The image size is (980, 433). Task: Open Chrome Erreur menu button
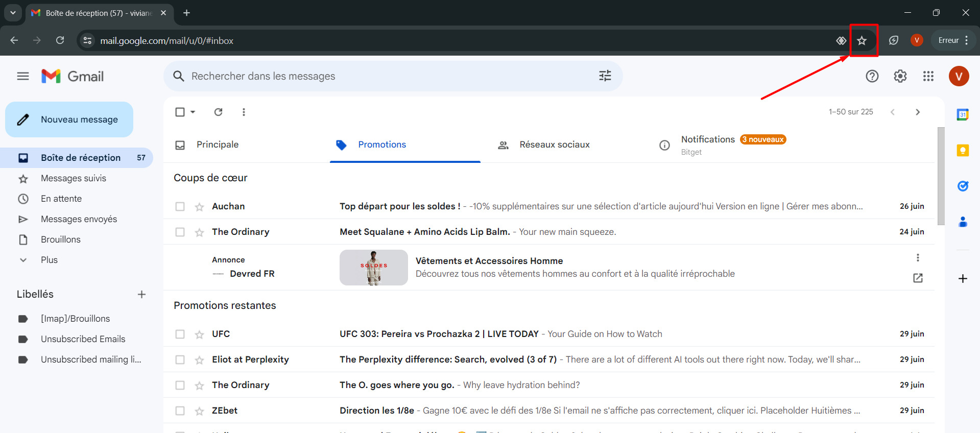(x=953, y=40)
